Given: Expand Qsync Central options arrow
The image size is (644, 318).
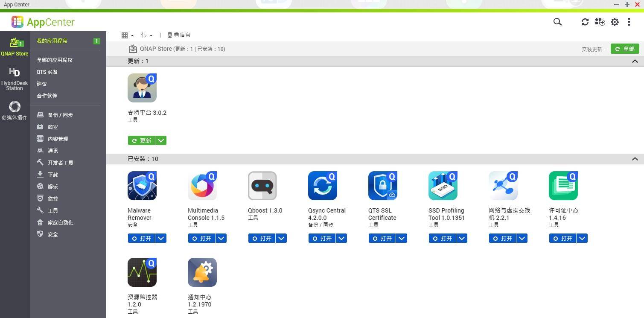Looking at the screenshot, I should point(341,238).
